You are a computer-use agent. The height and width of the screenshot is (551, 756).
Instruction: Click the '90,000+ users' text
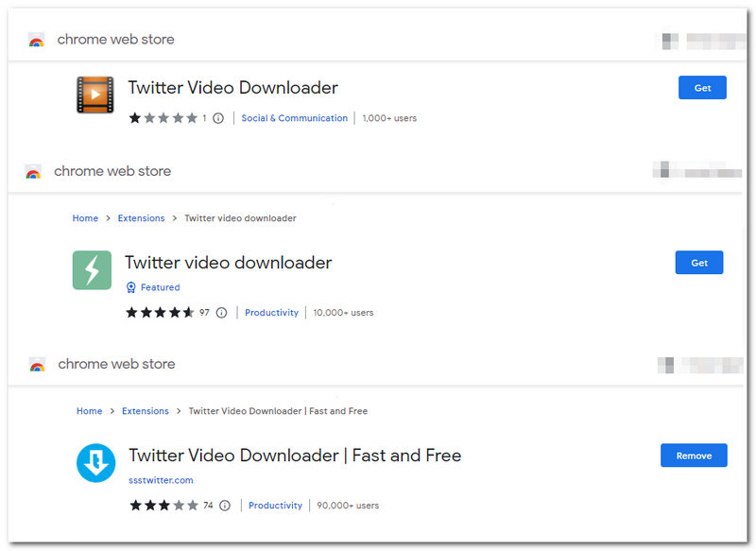348,506
